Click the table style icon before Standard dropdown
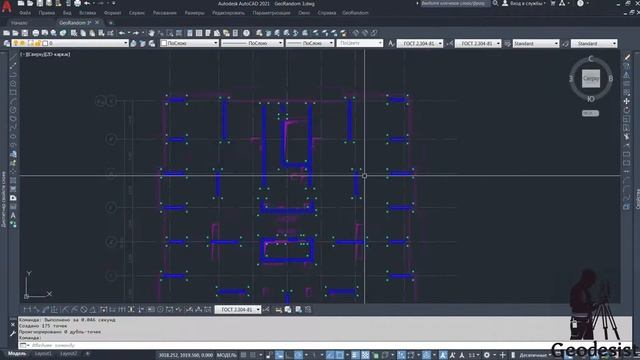This screenshot has height=360, width=640. click(507, 43)
